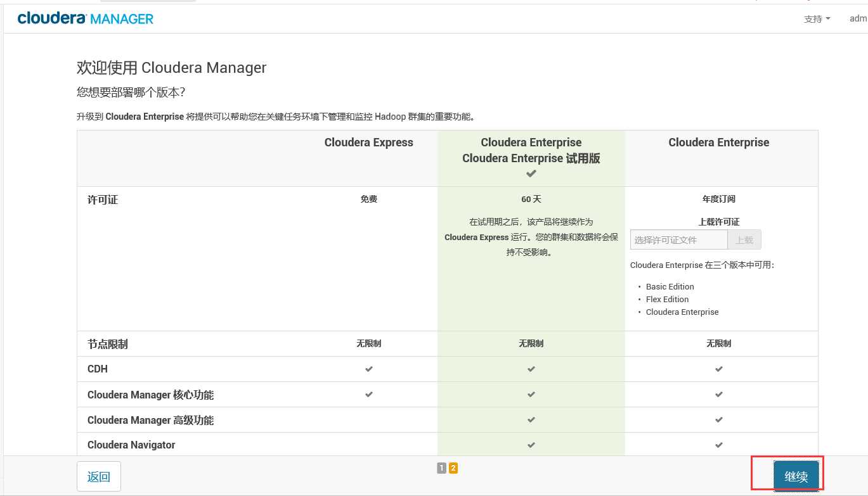Click the 高级功能 checkmark under annual Enterprise
The image size is (868, 496).
click(719, 419)
